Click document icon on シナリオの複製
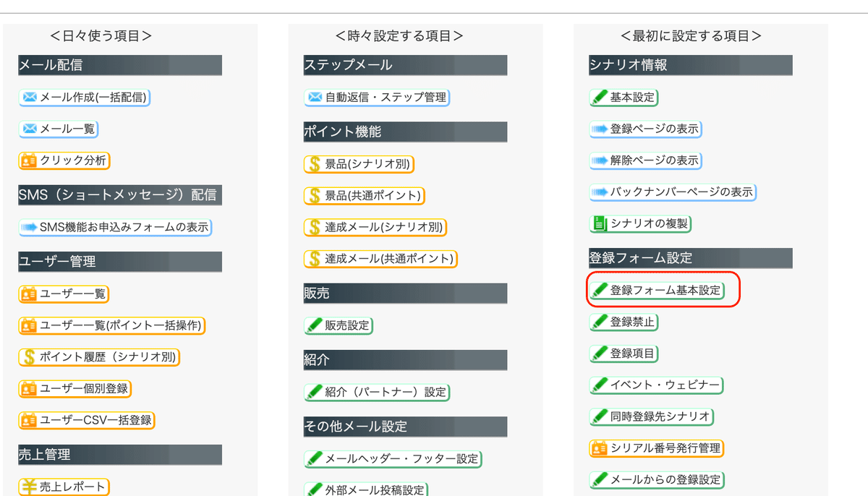Viewport: 868px width, 496px height. point(600,223)
